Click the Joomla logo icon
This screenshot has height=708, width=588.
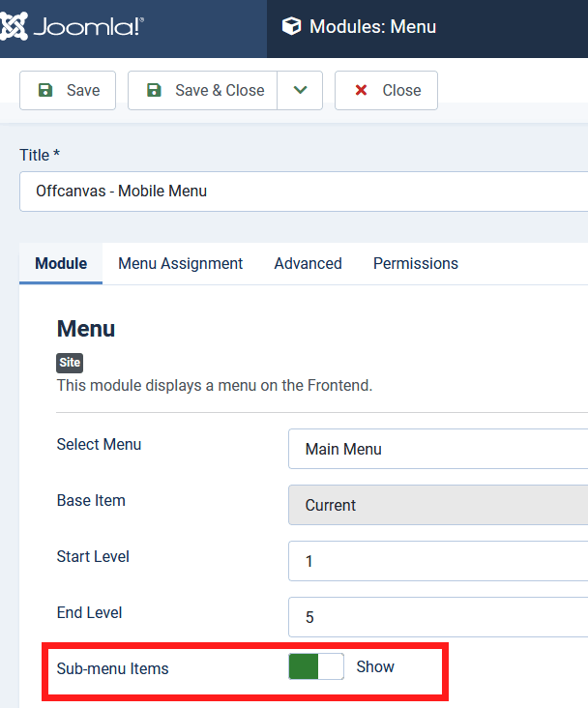point(14,26)
